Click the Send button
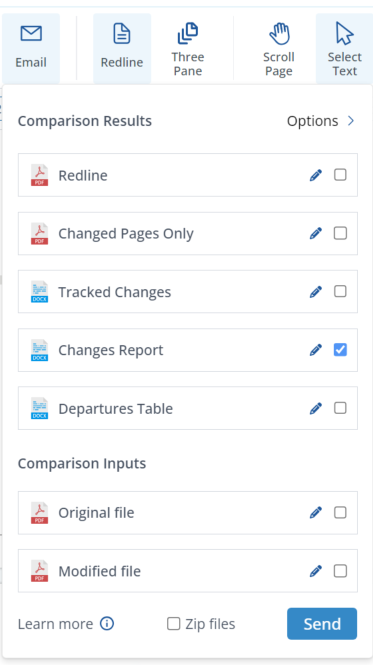The image size is (373, 665). click(x=322, y=623)
